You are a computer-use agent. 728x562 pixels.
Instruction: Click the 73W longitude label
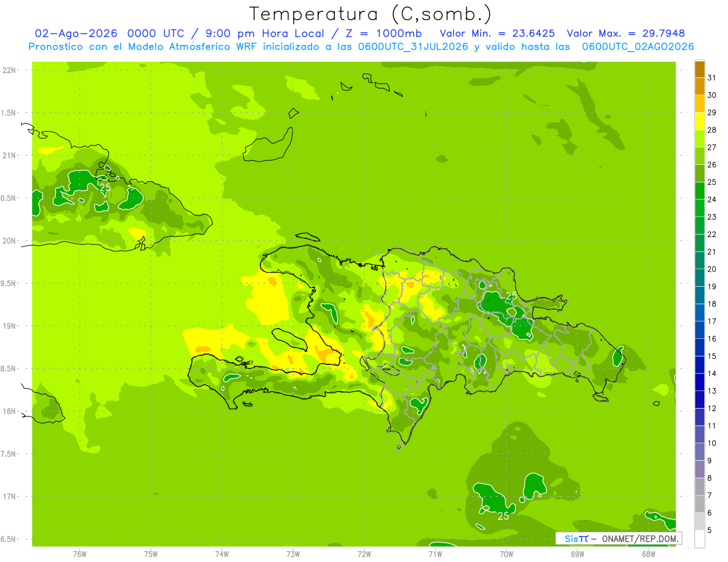coord(293,554)
